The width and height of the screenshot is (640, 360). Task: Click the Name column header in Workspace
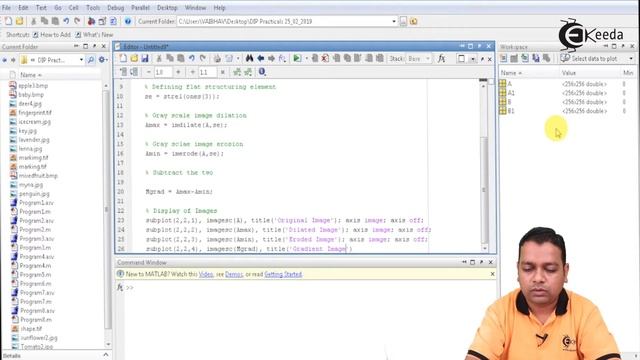529,73
